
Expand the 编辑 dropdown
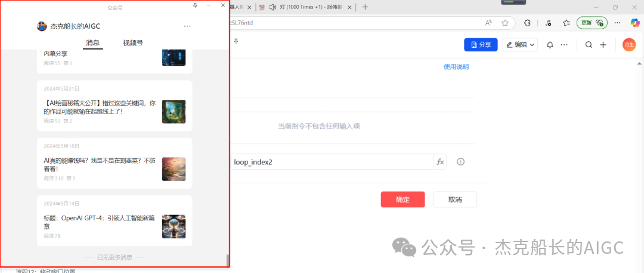click(x=521, y=44)
